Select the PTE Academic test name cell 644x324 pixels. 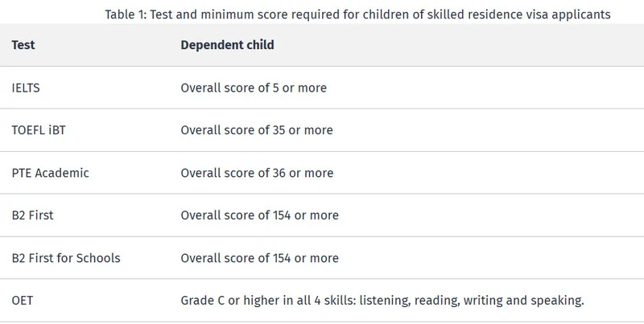click(x=50, y=173)
